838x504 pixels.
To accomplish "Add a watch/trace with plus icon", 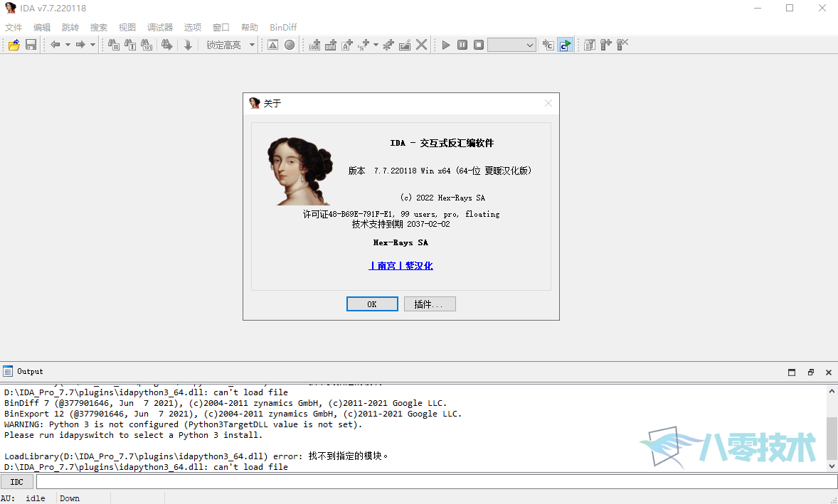I will pyautogui.click(x=606, y=45).
